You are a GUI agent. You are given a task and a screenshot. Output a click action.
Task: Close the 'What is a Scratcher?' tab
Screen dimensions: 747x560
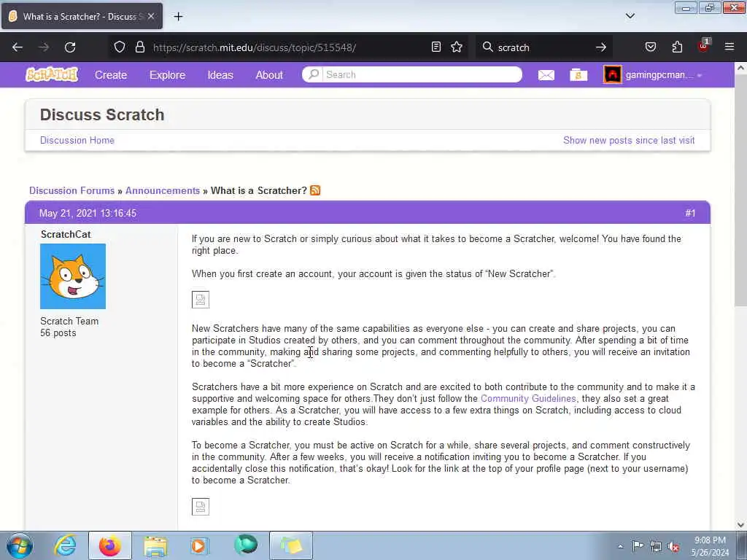(150, 16)
